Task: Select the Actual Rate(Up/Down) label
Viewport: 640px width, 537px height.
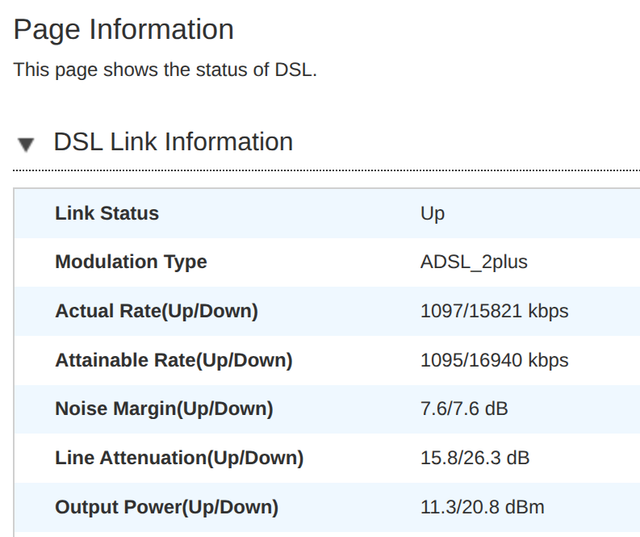Action: pos(156,311)
